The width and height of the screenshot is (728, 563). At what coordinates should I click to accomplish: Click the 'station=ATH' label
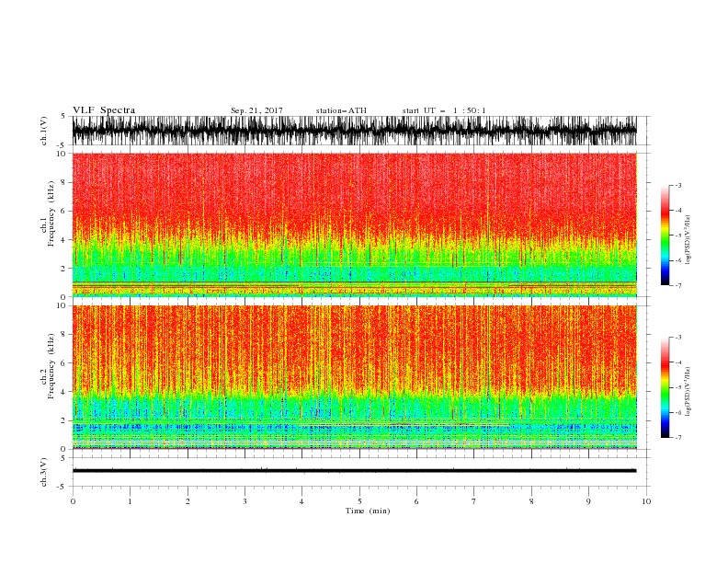tap(341, 110)
